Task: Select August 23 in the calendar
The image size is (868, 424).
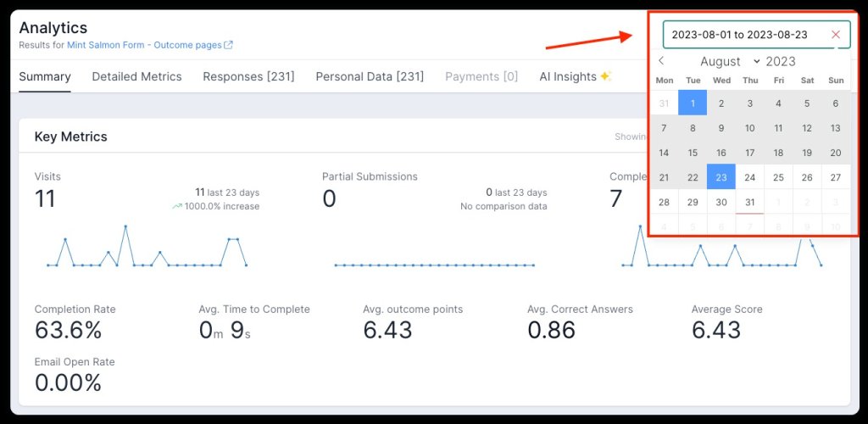Action: click(x=721, y=177)
